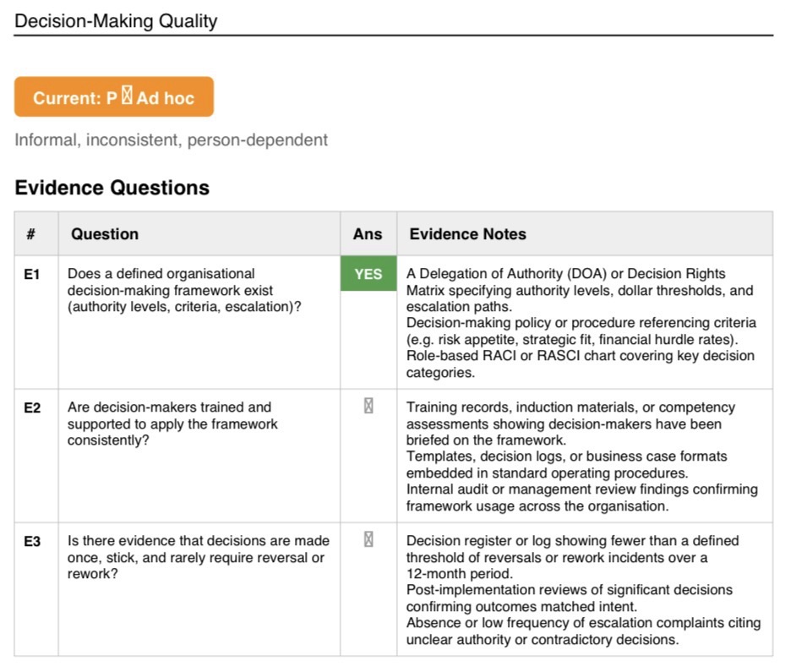Click the # column header

(x=31, y=234)
